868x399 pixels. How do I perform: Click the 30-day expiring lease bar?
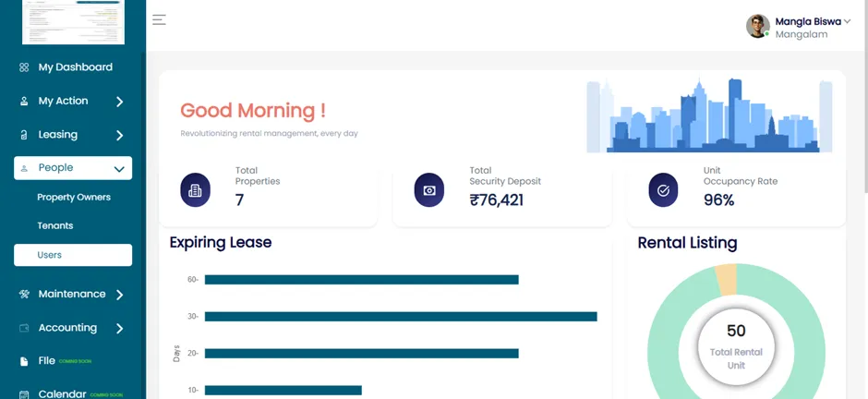[401, 317]
